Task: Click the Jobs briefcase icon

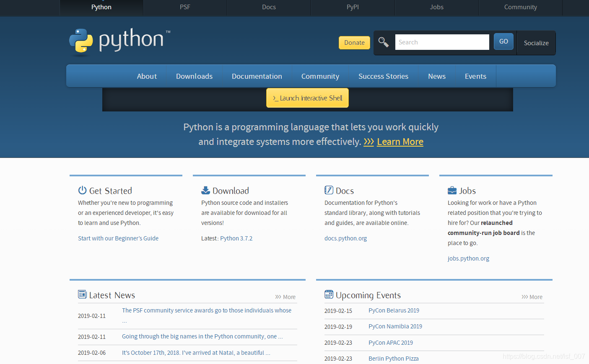Action: point(452,191)
